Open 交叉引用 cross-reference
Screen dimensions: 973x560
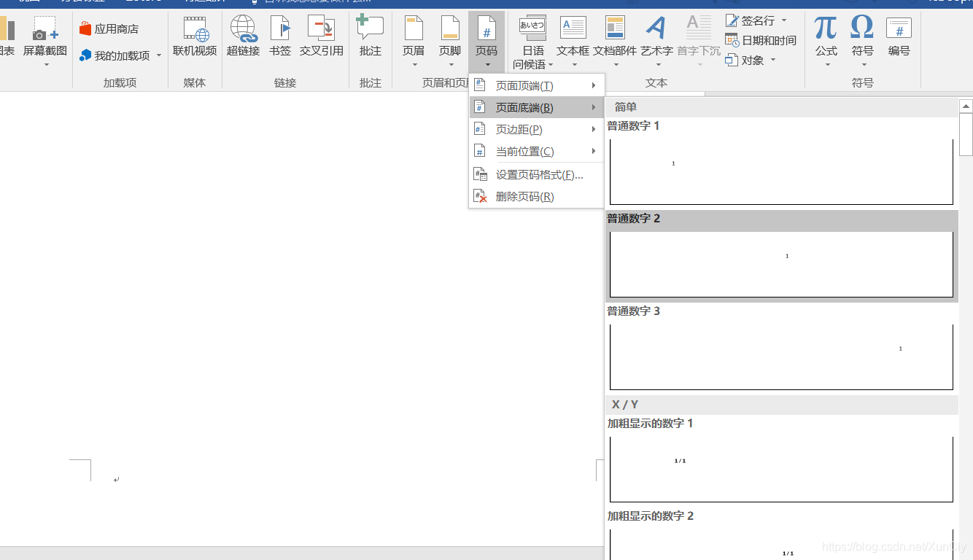tap(321, 36)
